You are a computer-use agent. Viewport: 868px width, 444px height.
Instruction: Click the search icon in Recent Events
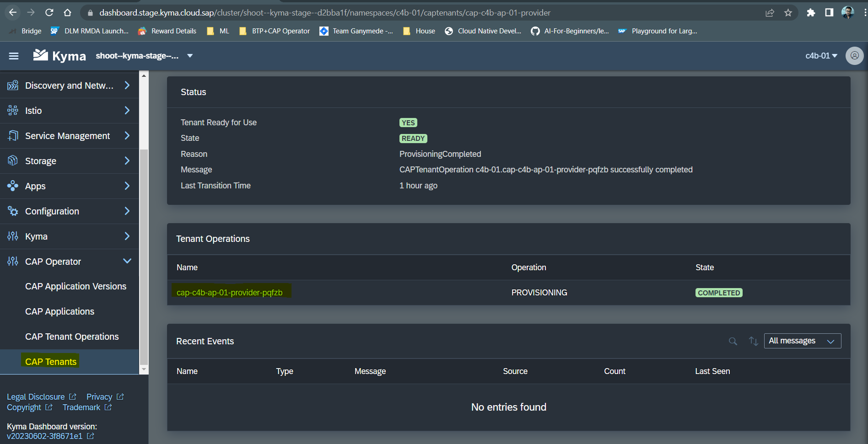pos(733,341)
